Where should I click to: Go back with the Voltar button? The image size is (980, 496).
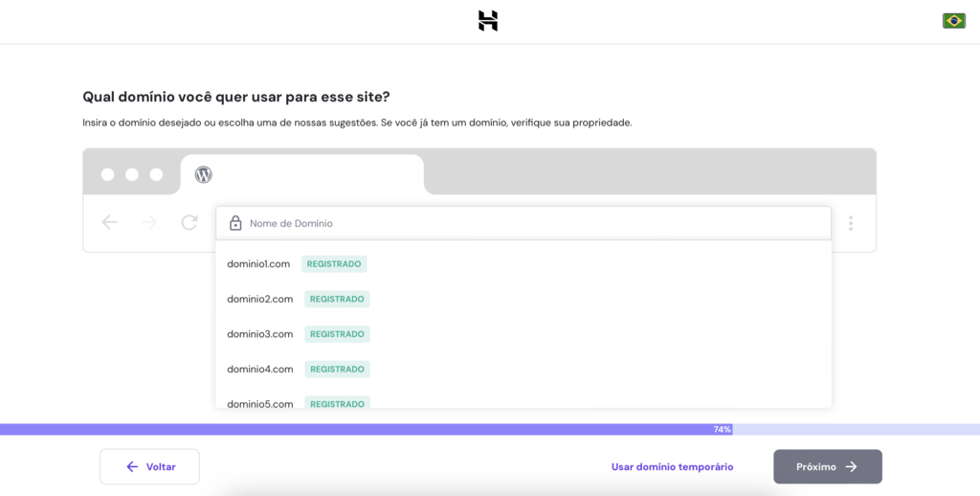tap(150, 466)
